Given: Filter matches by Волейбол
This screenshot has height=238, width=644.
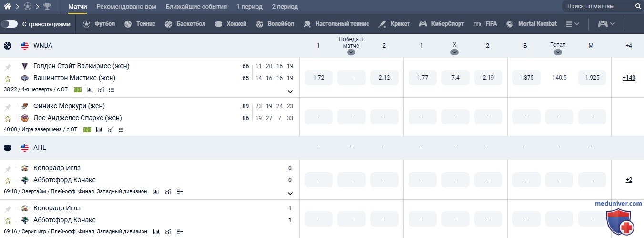Looking at the screenshot, I should click(x=275, y=24).
